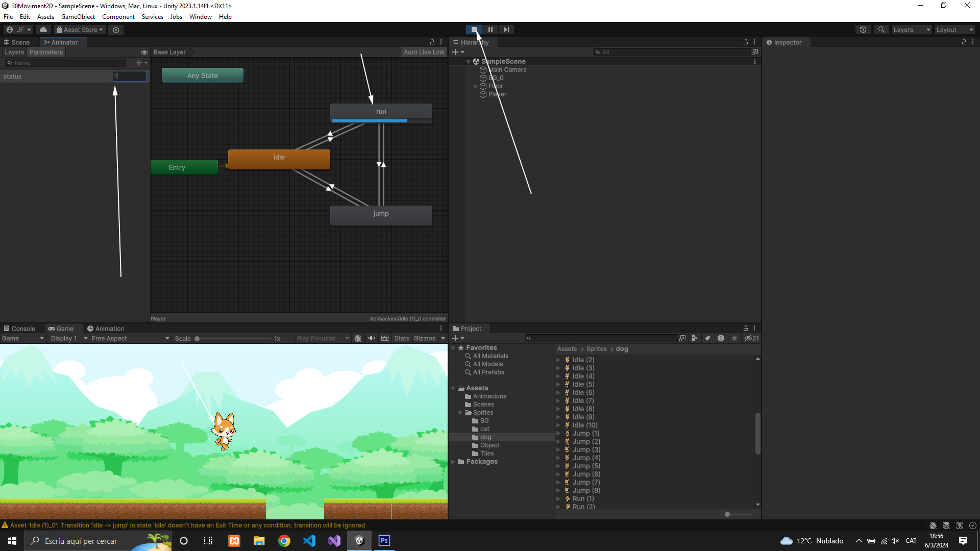980x551 pixels.
Task: Adjust the Game view Scale slider
Action: point(197,338)
